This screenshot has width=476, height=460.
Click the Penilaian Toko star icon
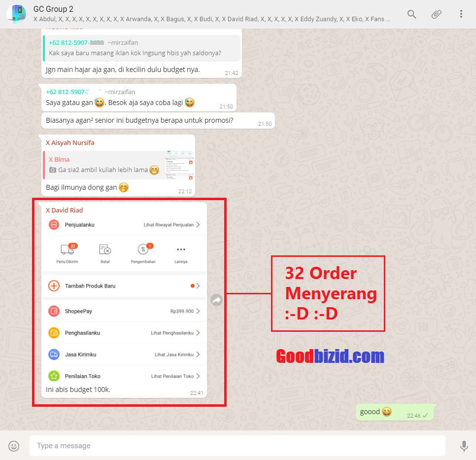[x=54, y=376]
